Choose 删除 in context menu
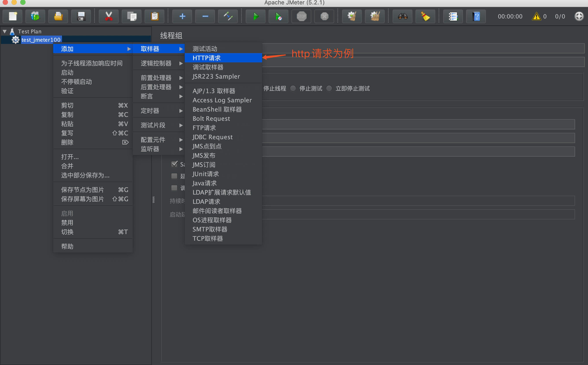Viewport: 588px width, 365px height. tap(93, 143)
